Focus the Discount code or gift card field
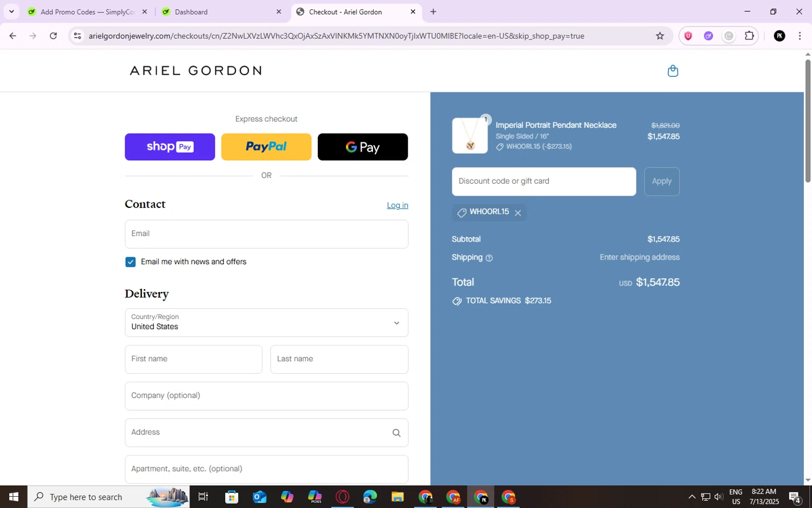 [x=544, y=181]
